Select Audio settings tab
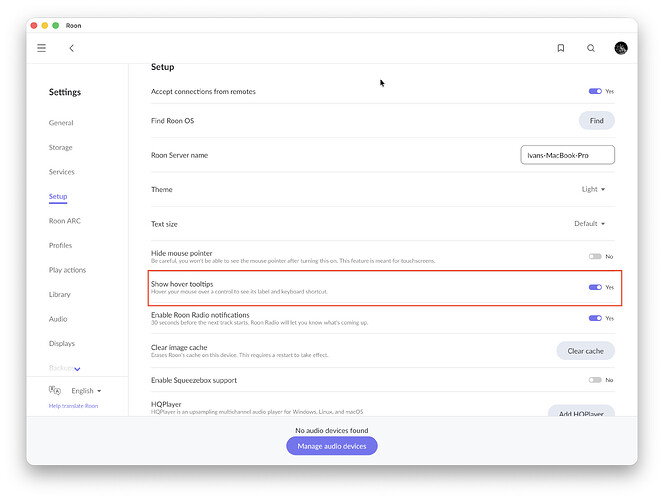The image size is (664, 500). pyautogui.click(x=58, y=319)
